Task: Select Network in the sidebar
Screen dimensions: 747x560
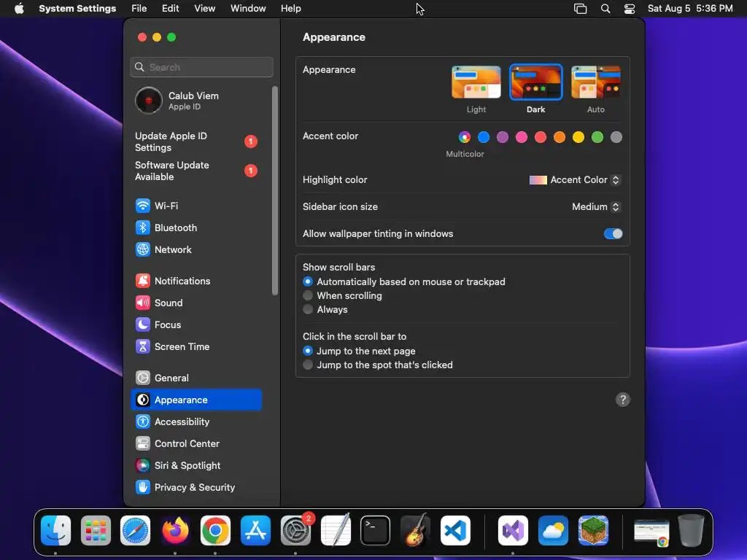Action: [196, 249]
